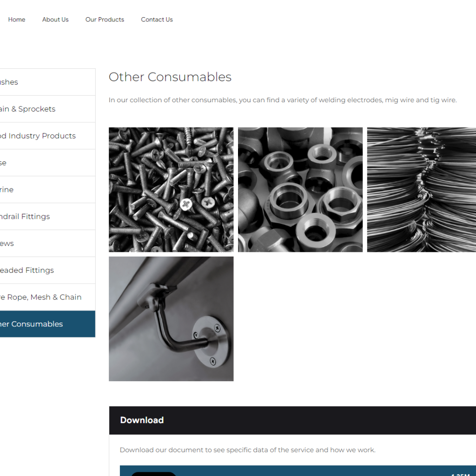This screenshot has width=476, height=476.
Task: Click the Other Consumables page heading
Action: (x=170, y=77)
